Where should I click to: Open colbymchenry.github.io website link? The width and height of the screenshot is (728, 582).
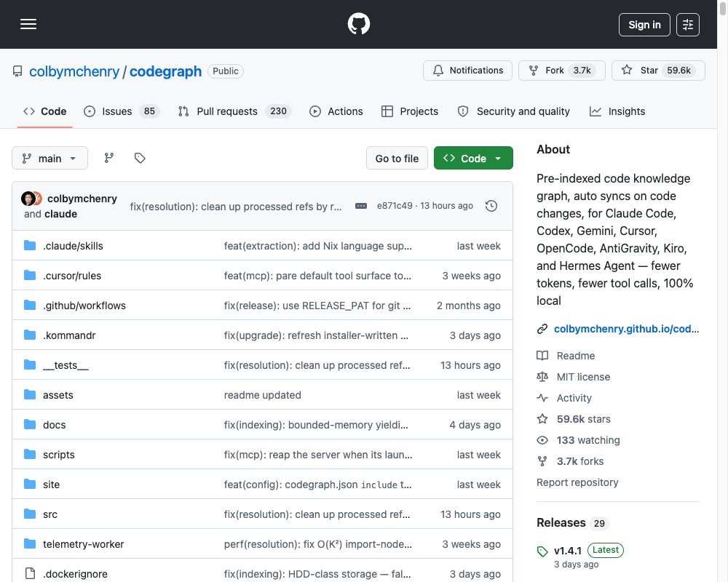coord(626,329)
